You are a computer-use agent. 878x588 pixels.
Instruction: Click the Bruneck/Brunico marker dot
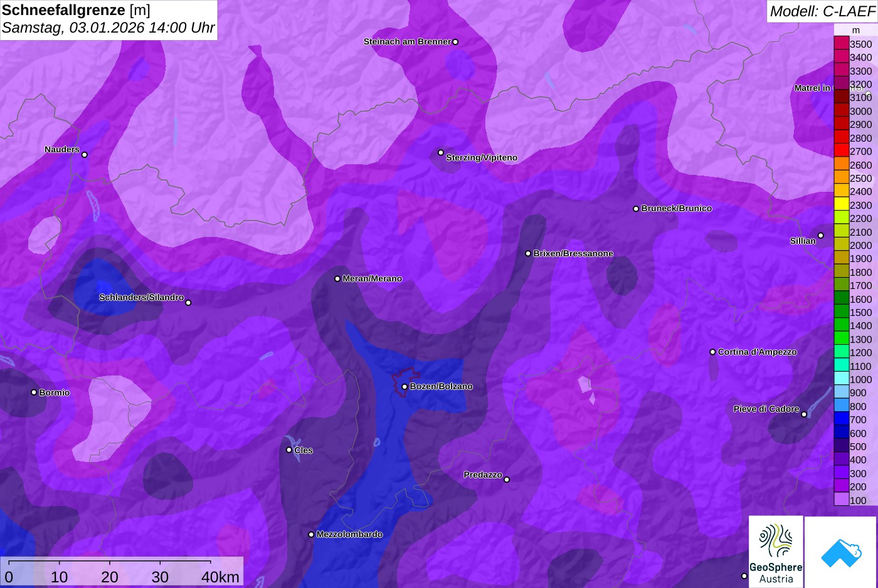[636, 209]
